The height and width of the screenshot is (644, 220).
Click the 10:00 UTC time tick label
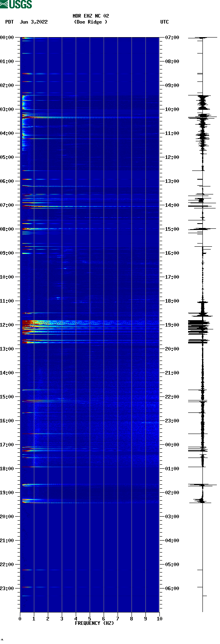pyautogui.click(x=172, y=109)
